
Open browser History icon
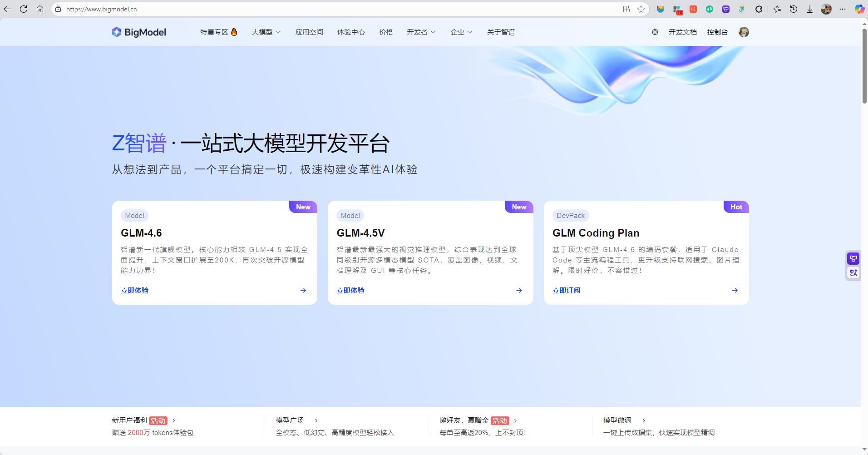[x=794, y=9]
